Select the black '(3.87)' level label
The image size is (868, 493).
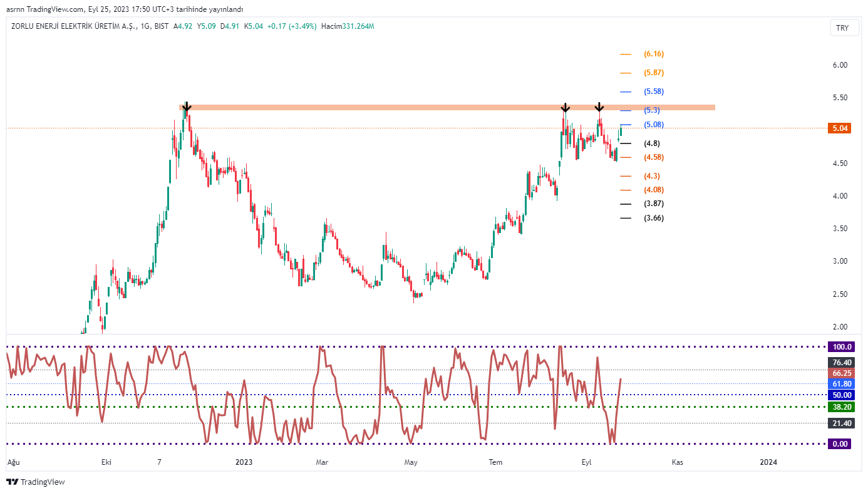(x=654, y=204)
